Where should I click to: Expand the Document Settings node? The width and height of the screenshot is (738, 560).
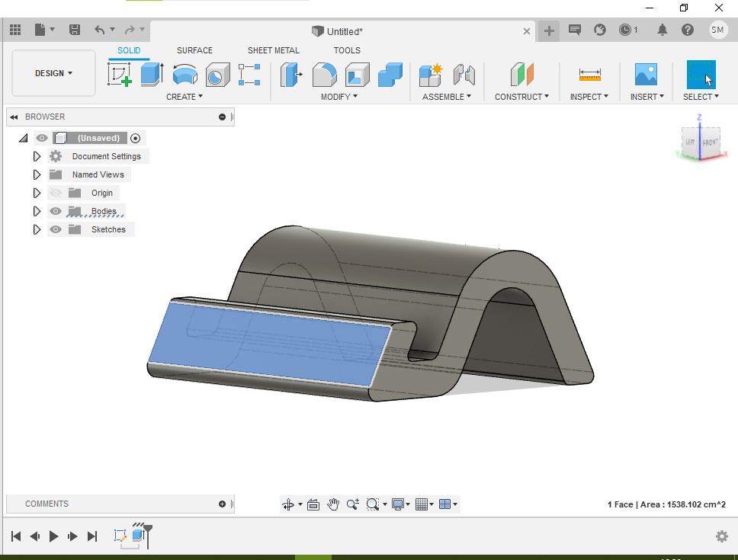[x=36, y=156]
